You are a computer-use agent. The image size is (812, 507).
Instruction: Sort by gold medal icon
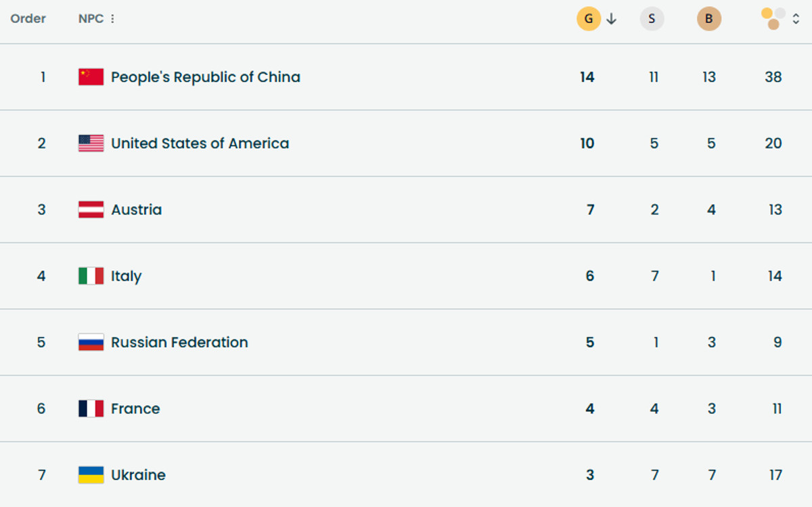pyautogui.click(x=588, y=19)
